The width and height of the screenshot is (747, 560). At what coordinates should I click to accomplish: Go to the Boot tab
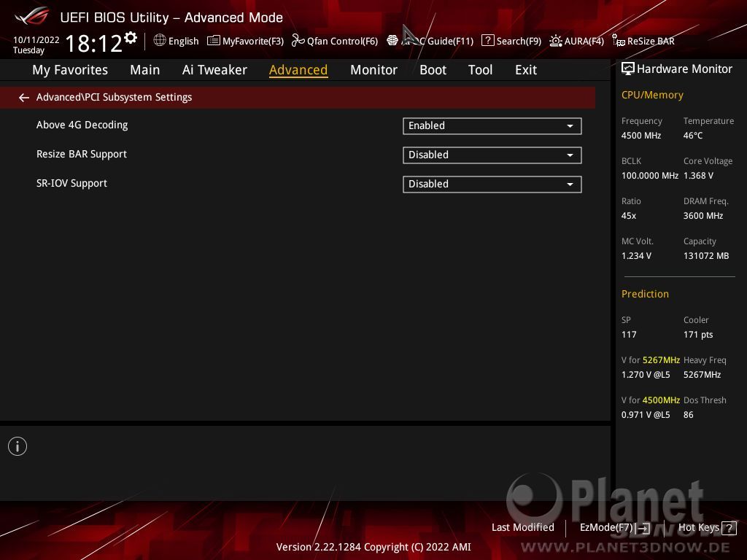click(433, 70)
